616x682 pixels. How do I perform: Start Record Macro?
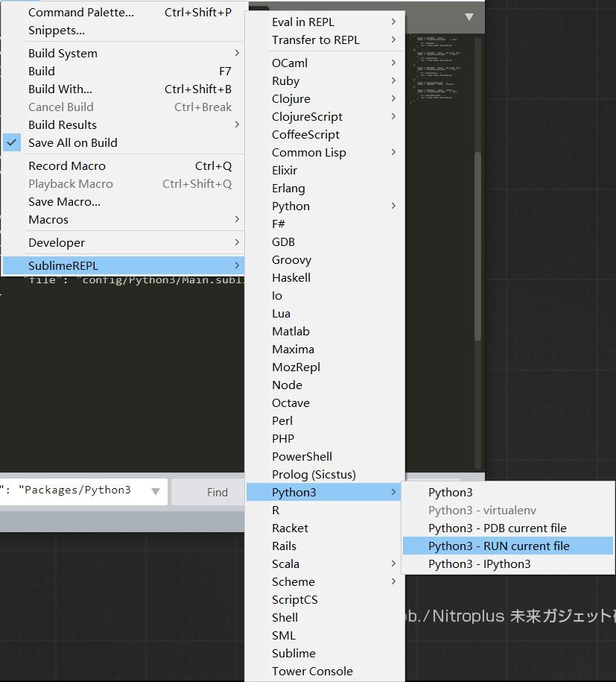(x=67, y=165)
